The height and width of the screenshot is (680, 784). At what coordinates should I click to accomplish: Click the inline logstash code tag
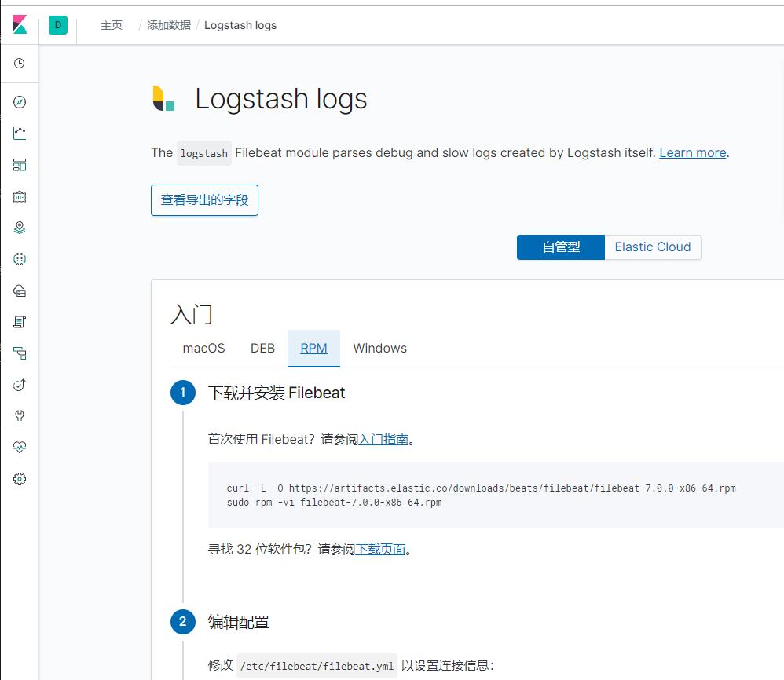[x=204, y=153]
